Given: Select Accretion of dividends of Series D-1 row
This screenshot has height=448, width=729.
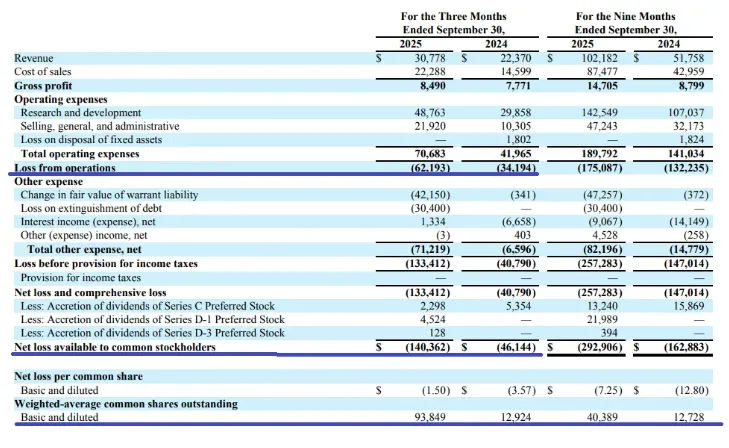Looking at the screenshot, I should 152,319.
